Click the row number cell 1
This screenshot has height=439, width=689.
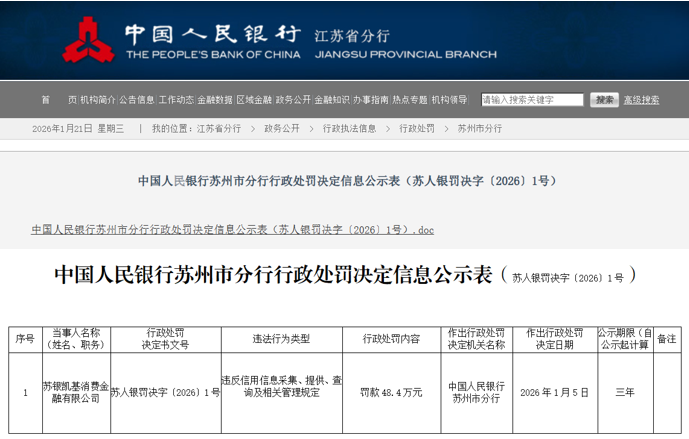click(25, 392)
